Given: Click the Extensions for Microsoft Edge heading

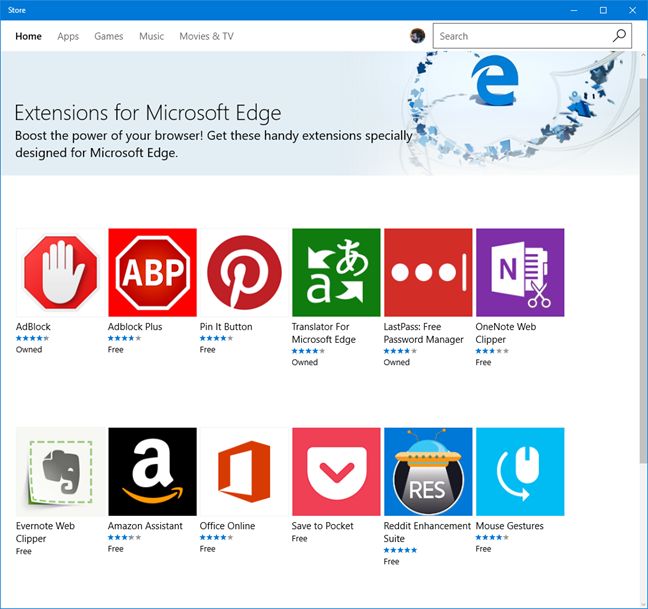Looking at the screenshot, I should (148, 113).
